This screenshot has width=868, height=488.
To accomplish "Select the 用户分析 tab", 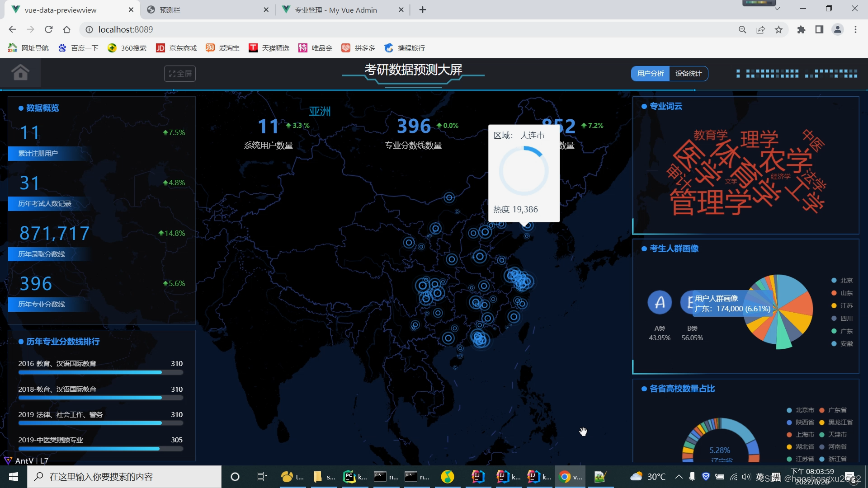I will (651, 74).
